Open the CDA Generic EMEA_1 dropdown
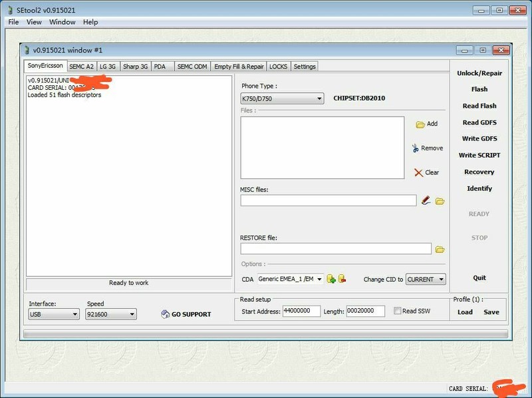532x398 pixels. [x=290, y=279]
